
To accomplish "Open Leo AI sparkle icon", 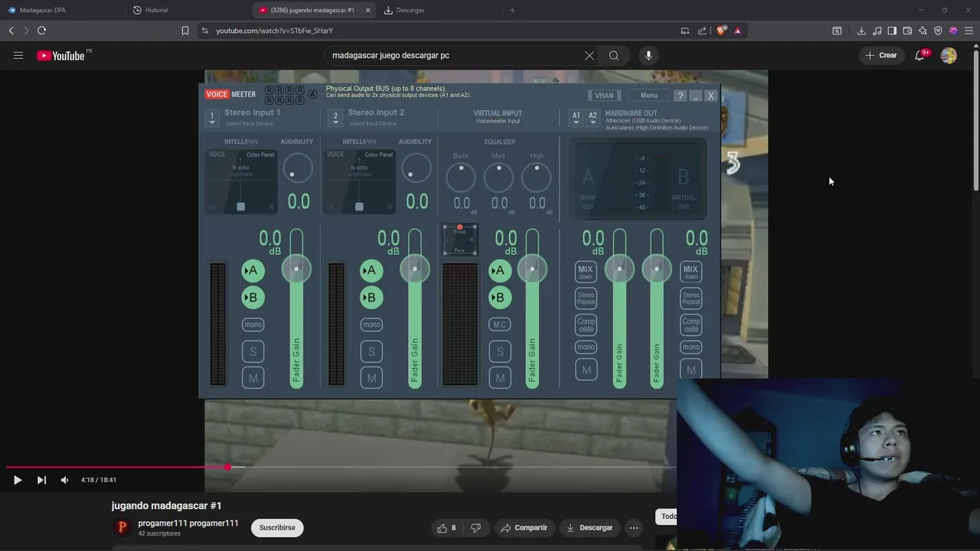I will point(923,31).
